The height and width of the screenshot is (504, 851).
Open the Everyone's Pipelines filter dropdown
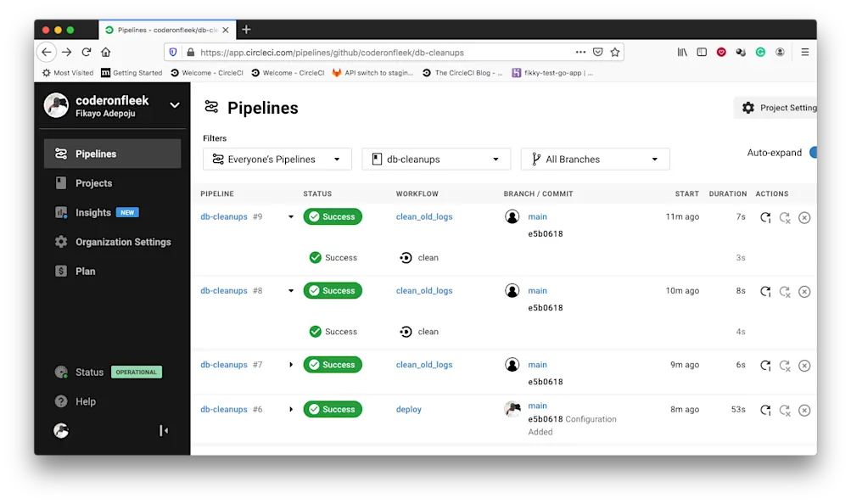click(277, 159)
